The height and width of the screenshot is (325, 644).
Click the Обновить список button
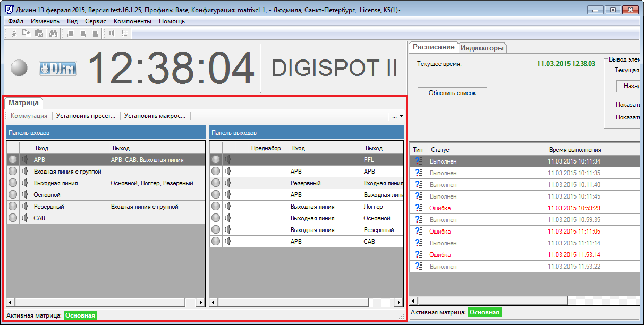click(452, 93)
